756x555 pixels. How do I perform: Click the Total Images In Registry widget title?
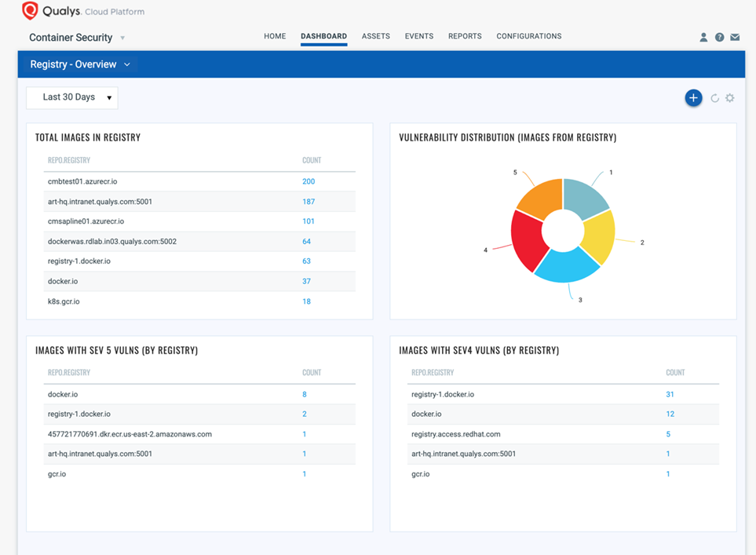pyautogui.click(x=88, y=138)
